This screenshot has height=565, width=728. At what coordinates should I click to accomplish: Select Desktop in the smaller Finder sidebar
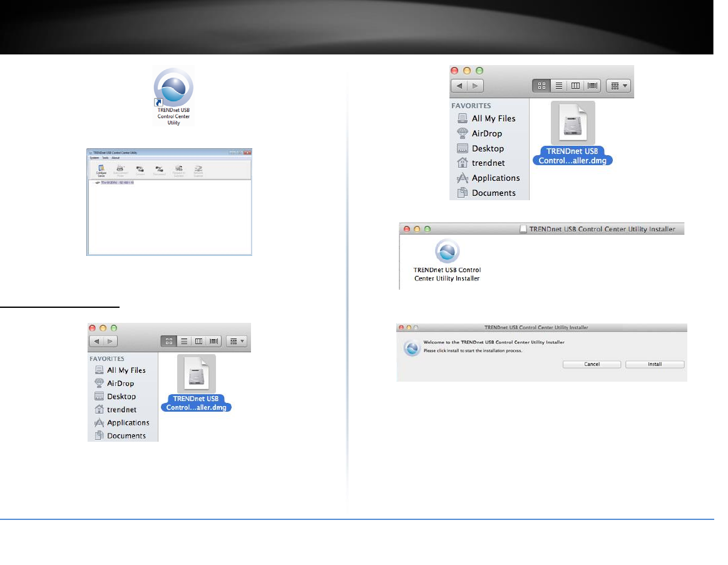tap(115, 396)
